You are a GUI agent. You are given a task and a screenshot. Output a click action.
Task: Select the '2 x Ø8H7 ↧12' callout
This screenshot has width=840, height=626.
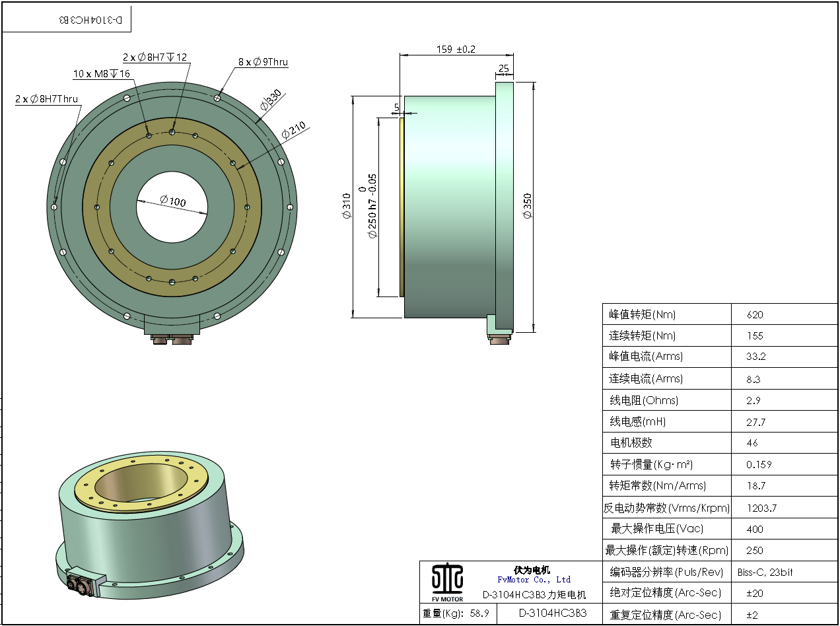[155, 57]
